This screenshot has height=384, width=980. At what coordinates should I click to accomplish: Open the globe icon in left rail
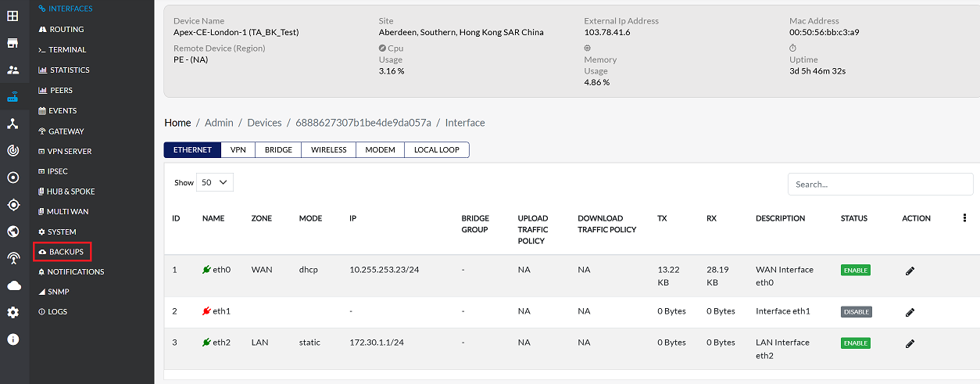click(x=13, y=231)
